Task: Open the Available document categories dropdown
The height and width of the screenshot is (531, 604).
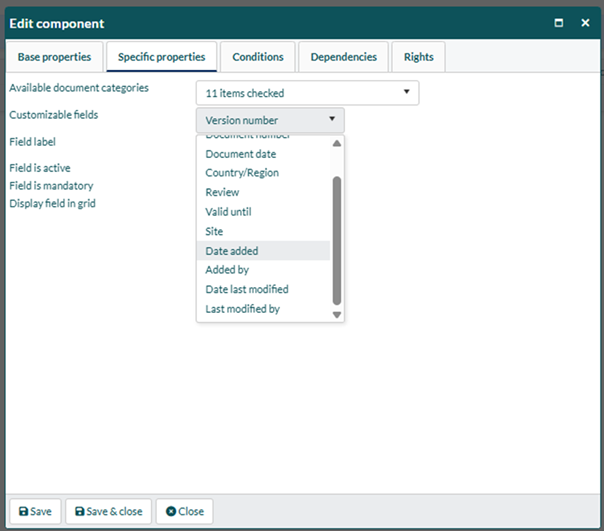Action: click(307, 93)
